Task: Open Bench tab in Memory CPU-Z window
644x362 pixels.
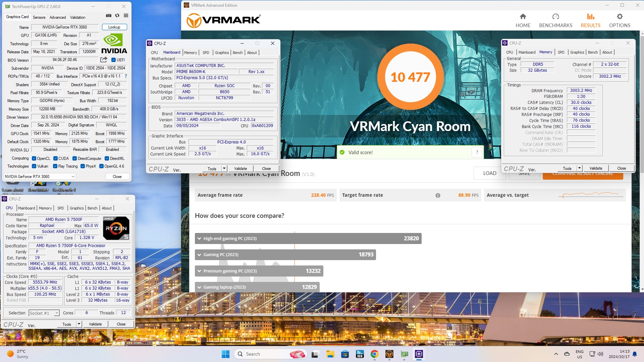Action: pyautogui.click(x=593, y=52)
